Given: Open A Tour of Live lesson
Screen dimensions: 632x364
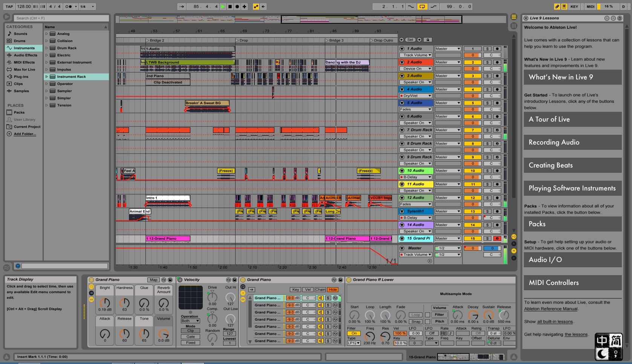Looking at the screenshot, I should [572, 119].
